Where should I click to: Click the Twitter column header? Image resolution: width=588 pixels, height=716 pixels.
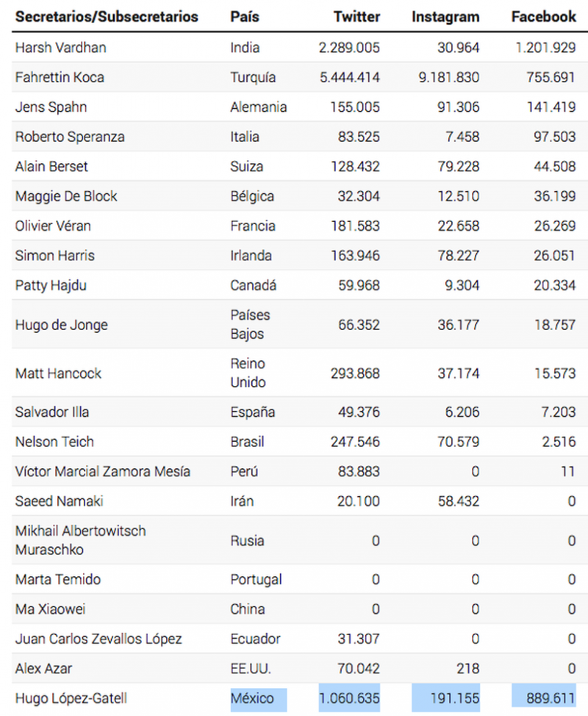[356, 16]
